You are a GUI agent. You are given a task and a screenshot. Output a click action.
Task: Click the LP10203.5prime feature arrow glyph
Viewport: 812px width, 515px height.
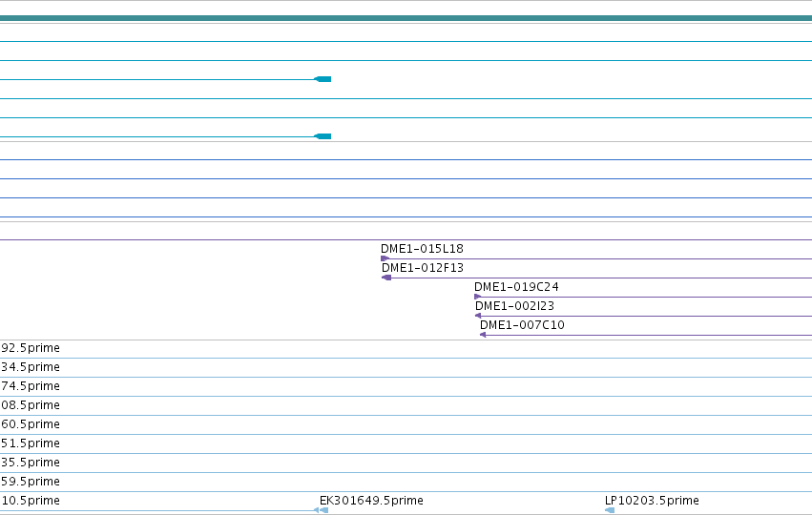tap(610, 510)
